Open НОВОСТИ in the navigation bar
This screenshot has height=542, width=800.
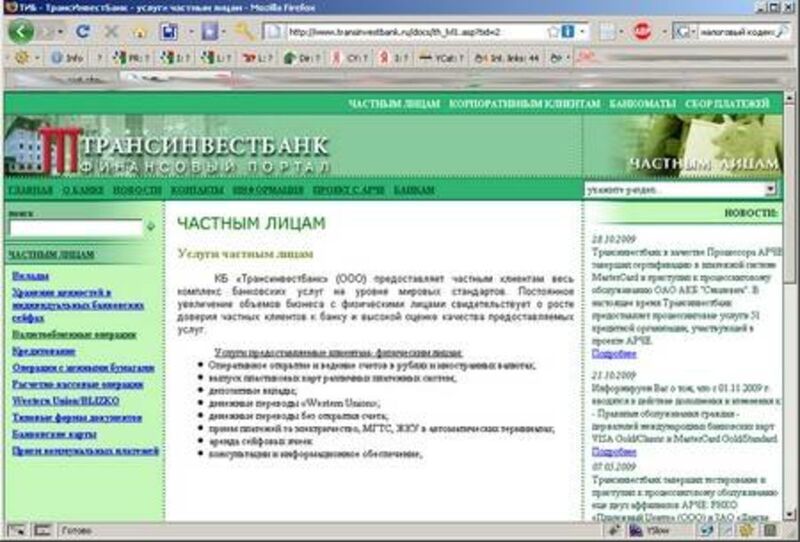pos(137,190)
